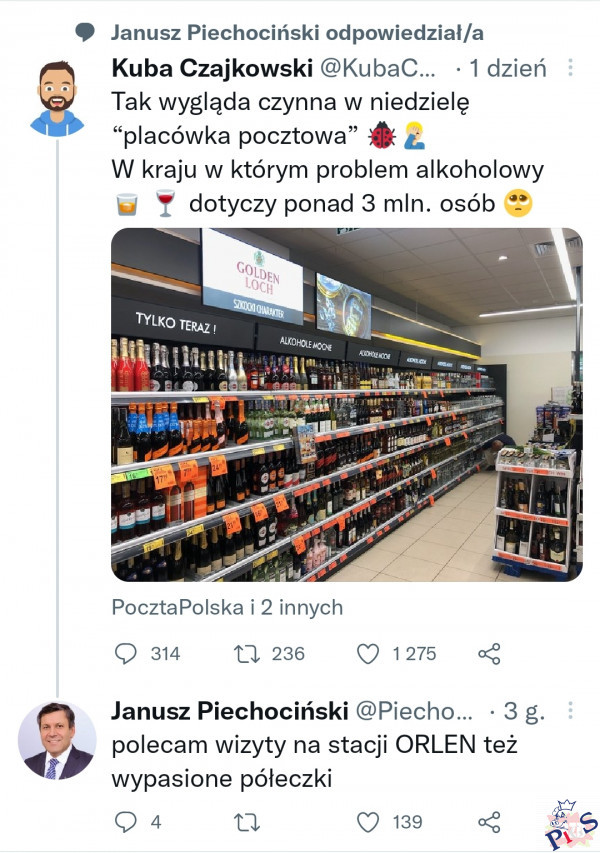Image resolution: width=600 pixels, height=853 pixels.
Task: Open the @KubaC... handle link
Action: 378,68
